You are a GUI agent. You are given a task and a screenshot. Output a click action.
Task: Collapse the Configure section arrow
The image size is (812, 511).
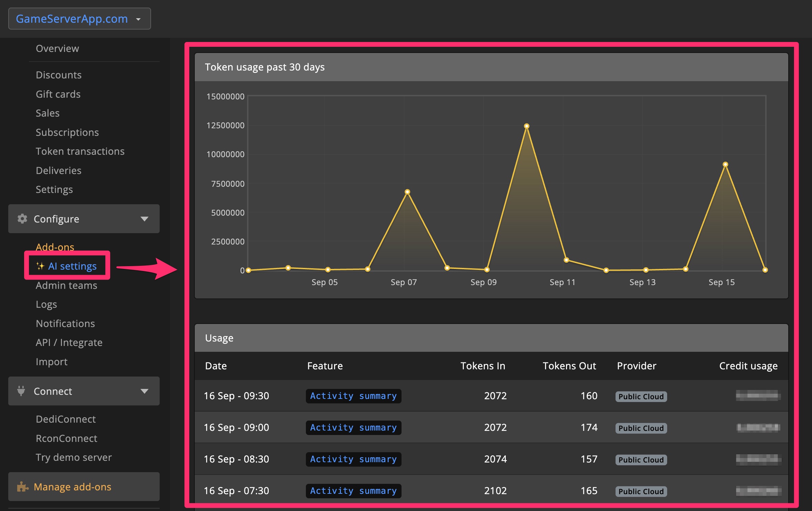145,219
